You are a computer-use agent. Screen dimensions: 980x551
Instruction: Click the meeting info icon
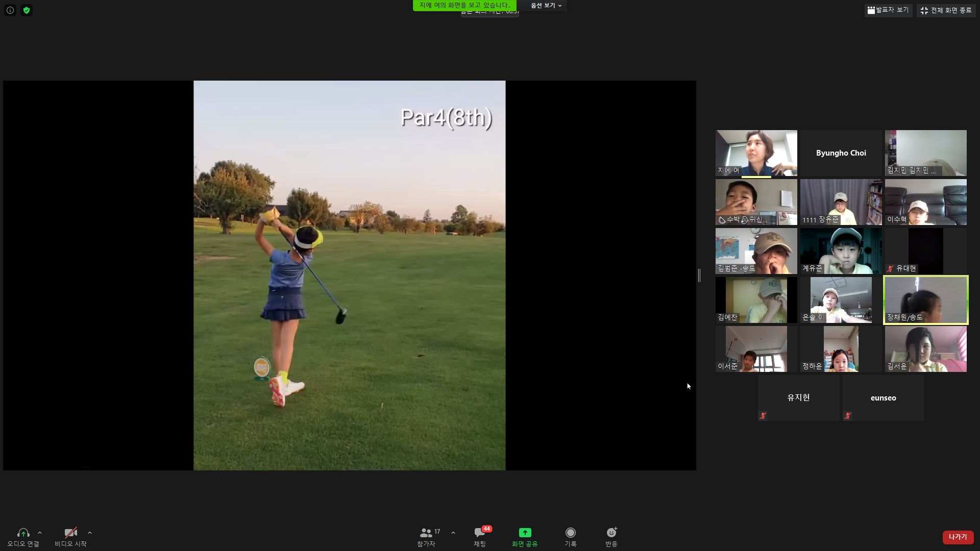(x=10, y=10)
